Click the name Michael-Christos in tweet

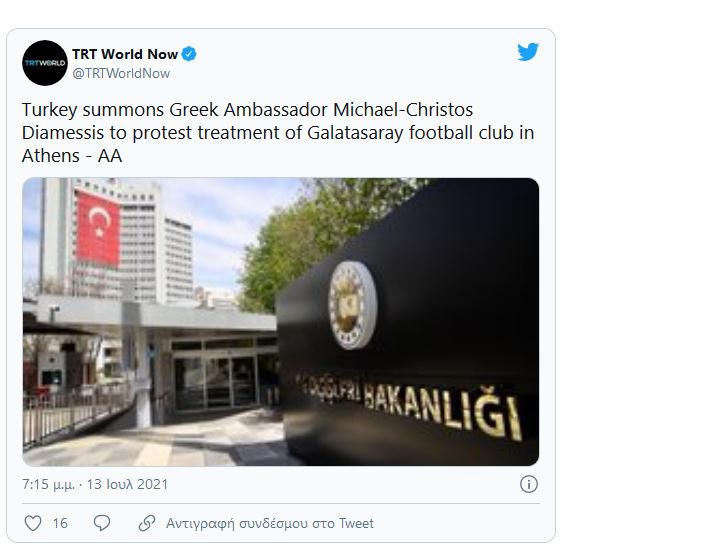403,110
